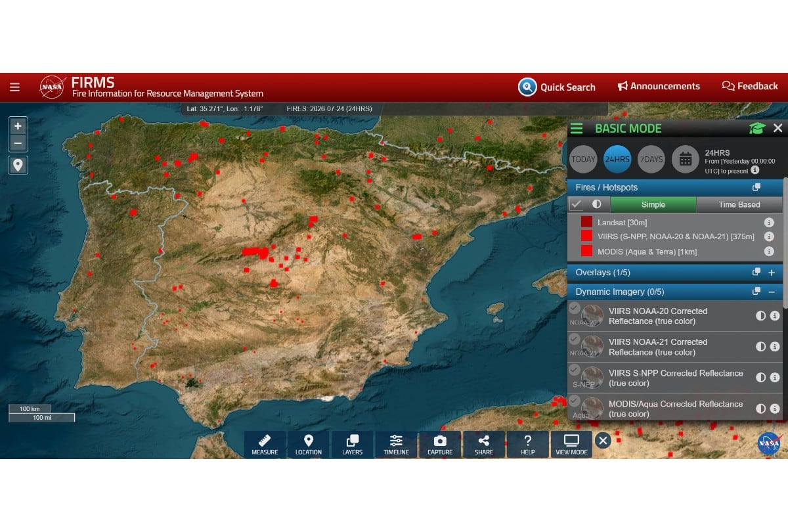Show info for the MODIS/Aqua layer
Screen dimensions: 788x532
pyautogui.click(x=775, y=409)
